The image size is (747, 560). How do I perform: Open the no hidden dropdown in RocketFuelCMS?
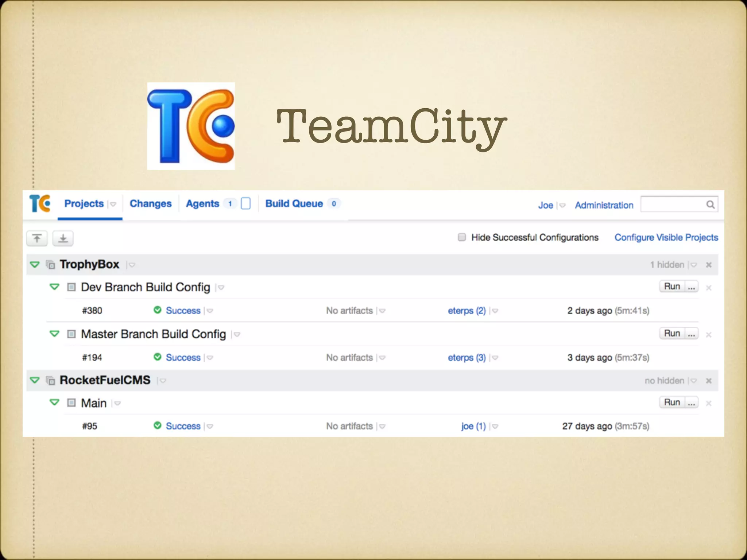click(693, 381)
